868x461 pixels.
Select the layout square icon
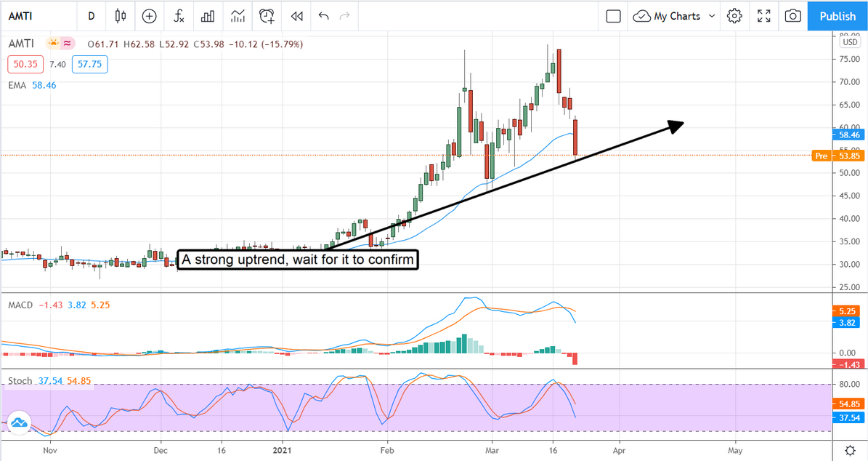[x=613, y=16]
